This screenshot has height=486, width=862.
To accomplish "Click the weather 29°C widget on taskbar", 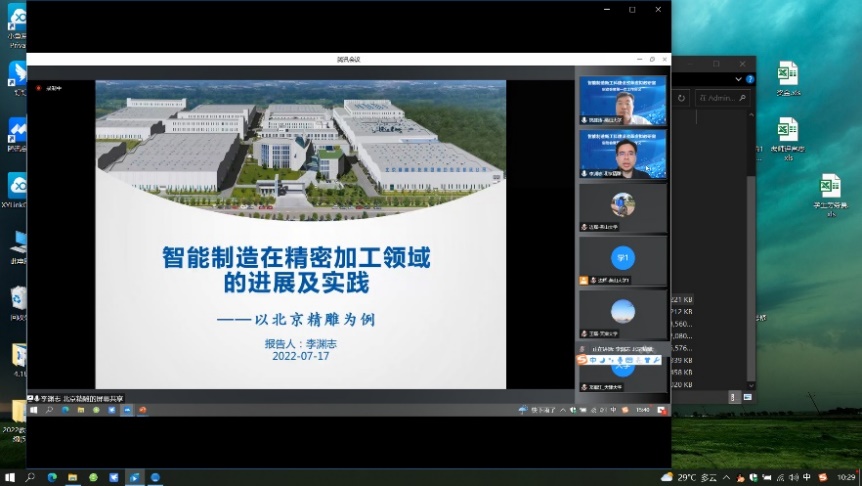I will click(x=687, y=477).
